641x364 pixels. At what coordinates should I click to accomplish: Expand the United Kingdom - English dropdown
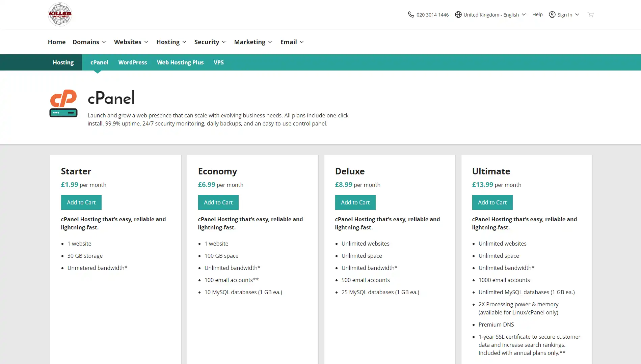(491, 15)
